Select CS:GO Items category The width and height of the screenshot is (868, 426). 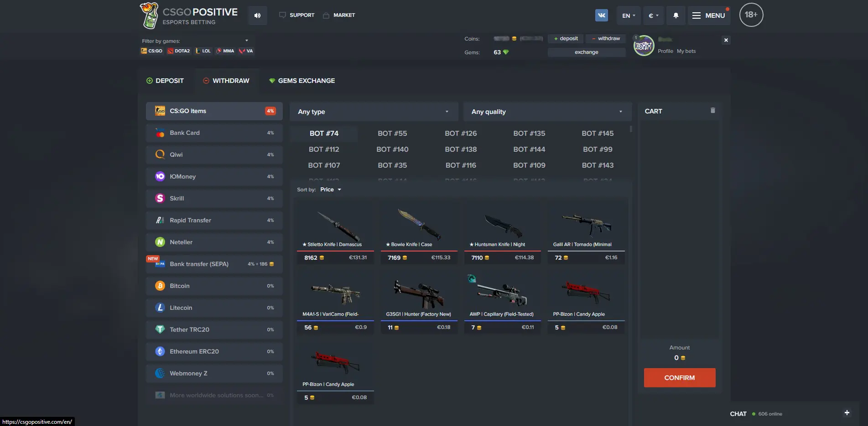tap(214, 111)
